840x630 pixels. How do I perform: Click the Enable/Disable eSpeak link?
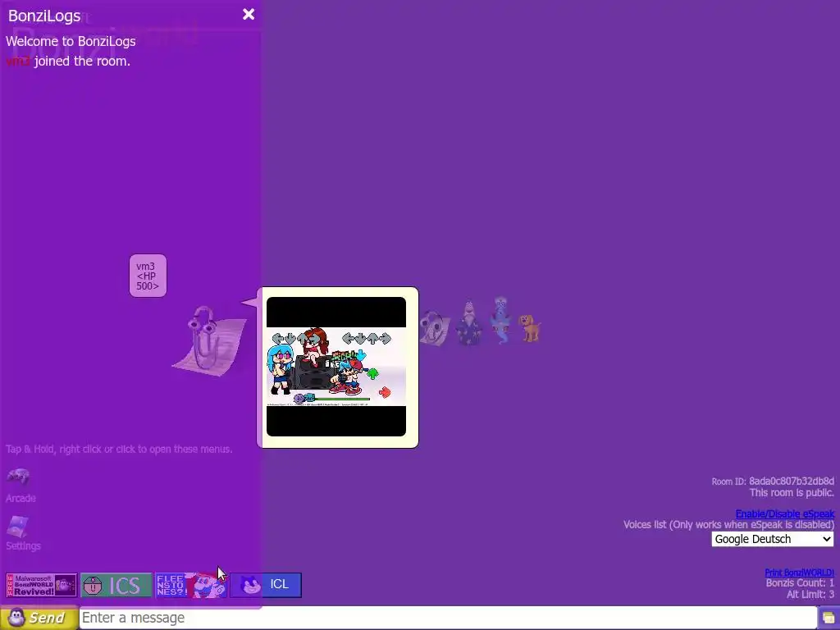pos(785,514)
